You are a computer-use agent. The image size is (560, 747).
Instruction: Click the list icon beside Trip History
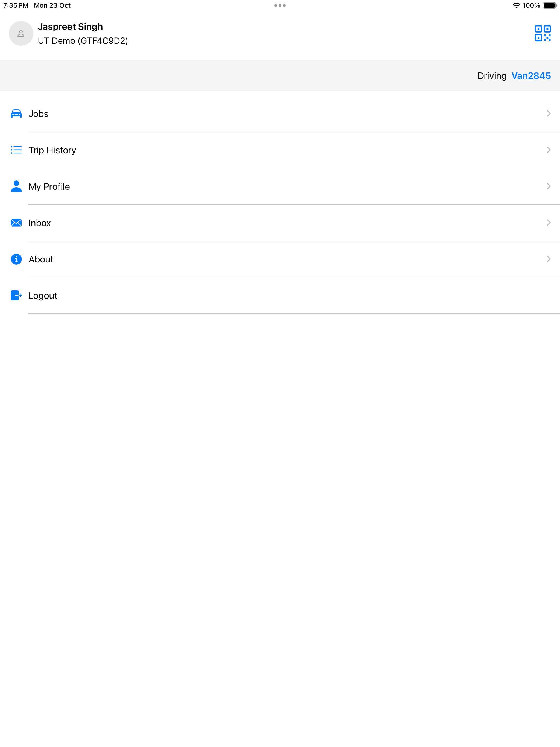pos(16,150)
